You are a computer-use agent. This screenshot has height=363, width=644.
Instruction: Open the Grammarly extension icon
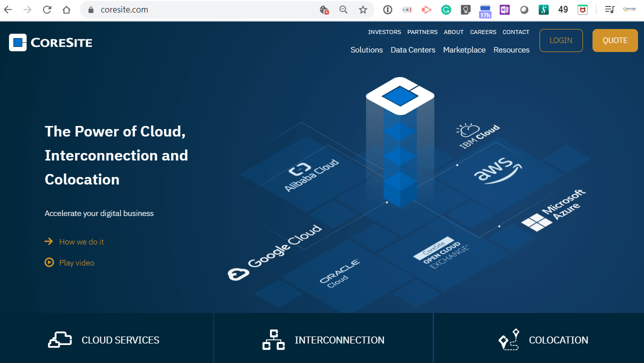coord(446,9)
